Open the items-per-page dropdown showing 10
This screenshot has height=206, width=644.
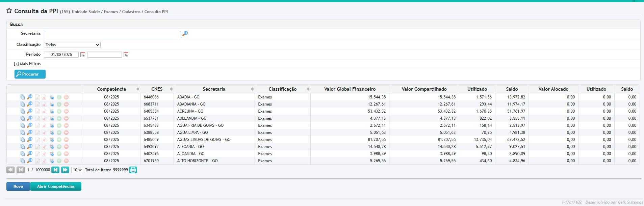pyautogui.click(x=77, y=170)
